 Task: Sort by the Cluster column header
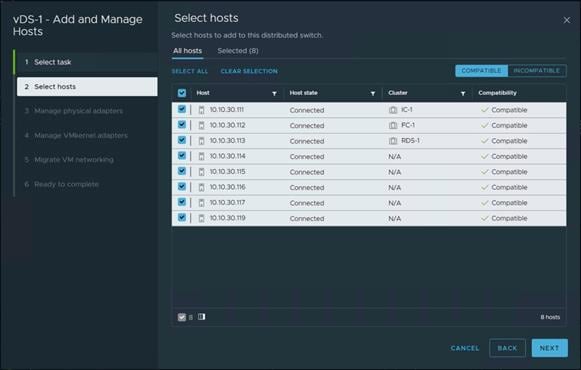point(398,93)
